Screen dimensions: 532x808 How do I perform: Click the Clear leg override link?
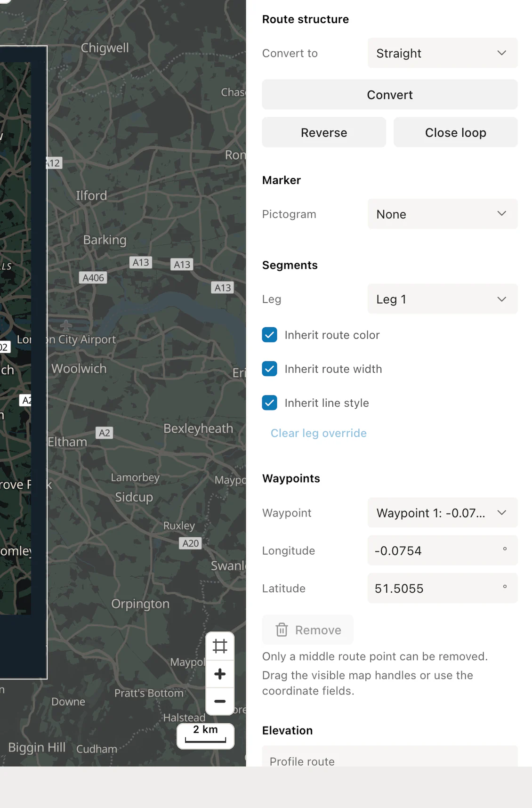click(319, 433)
